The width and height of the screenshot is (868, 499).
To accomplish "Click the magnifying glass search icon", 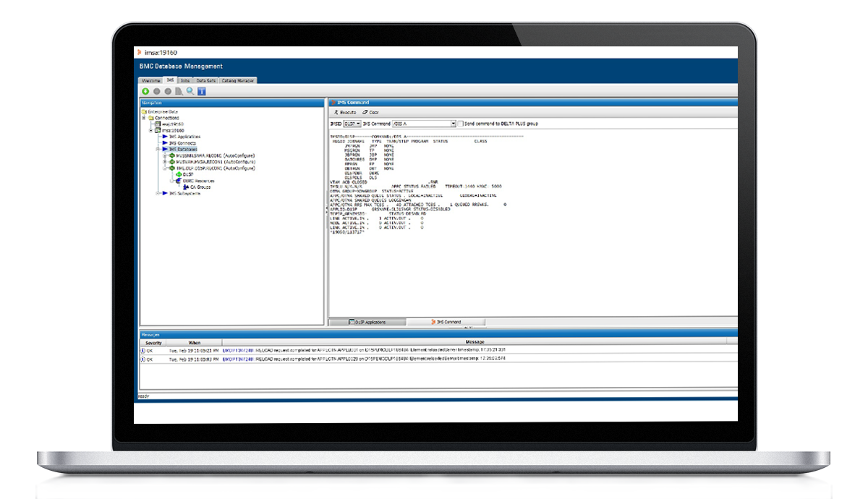I will click(x=190, y=92).
